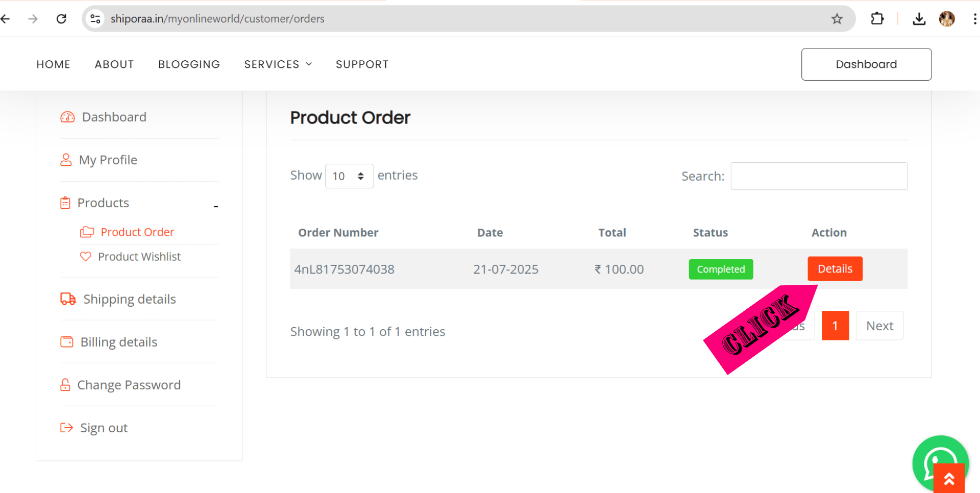Expand the Services menu
This screenshot has width=980, height=493.
coord(278,64)
